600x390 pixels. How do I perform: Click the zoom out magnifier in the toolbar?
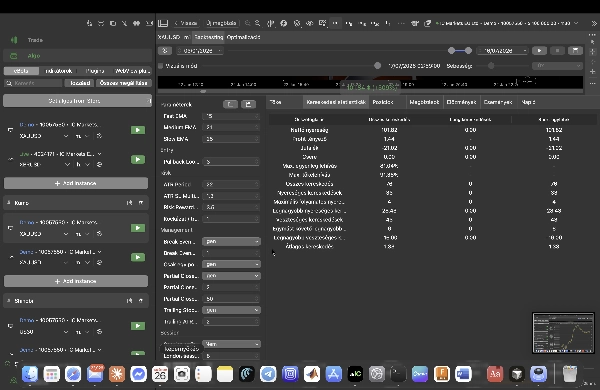[248, 23]
